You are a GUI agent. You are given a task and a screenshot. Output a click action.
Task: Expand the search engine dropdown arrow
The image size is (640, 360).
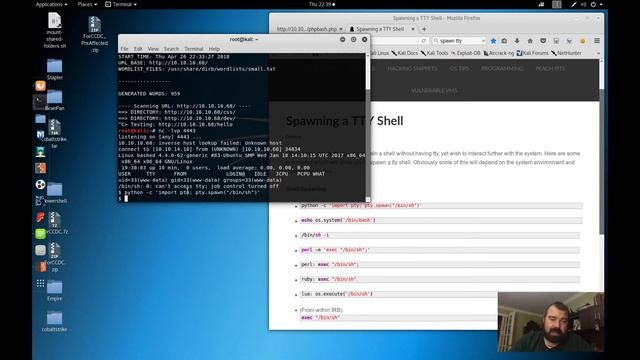[x=483, y=41]
